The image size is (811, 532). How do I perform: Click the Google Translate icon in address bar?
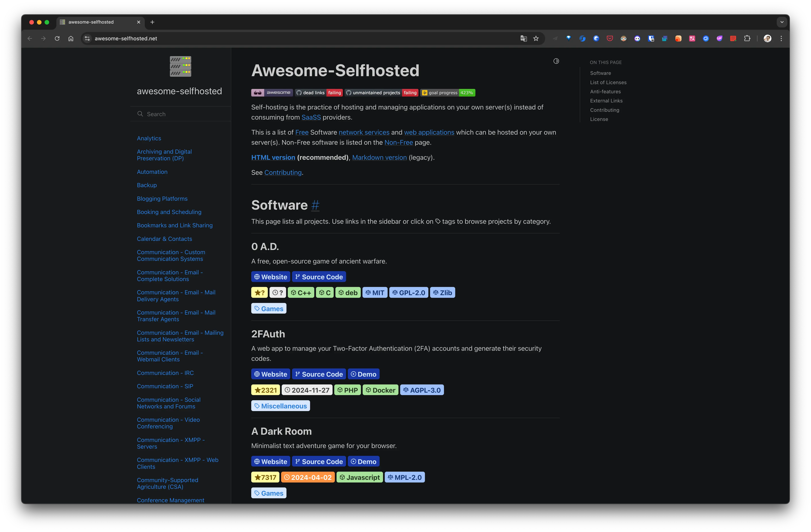[523, 38]
